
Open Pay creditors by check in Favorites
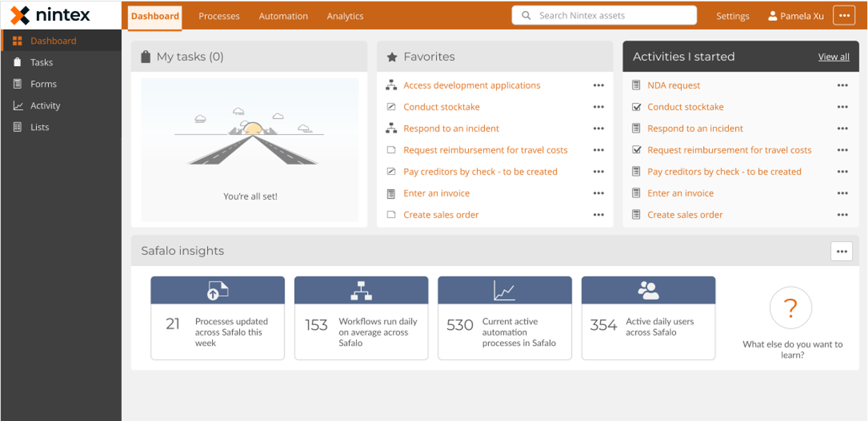(x=481, y=172)
